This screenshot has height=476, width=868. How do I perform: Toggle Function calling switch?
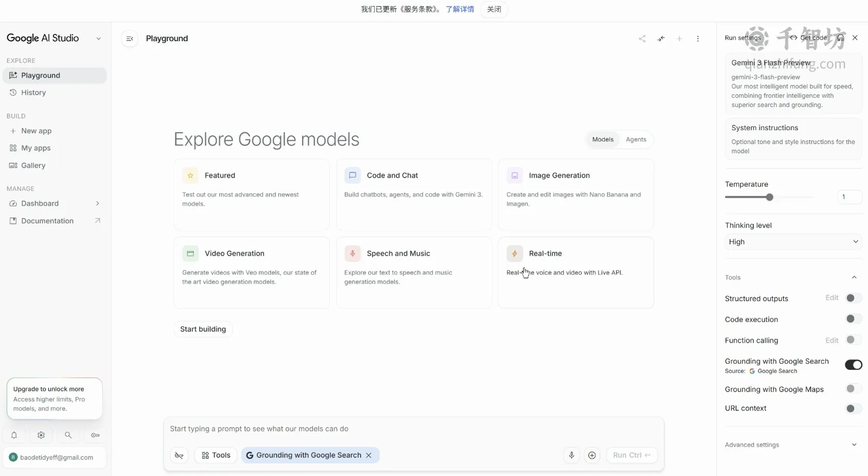point(853,340)
